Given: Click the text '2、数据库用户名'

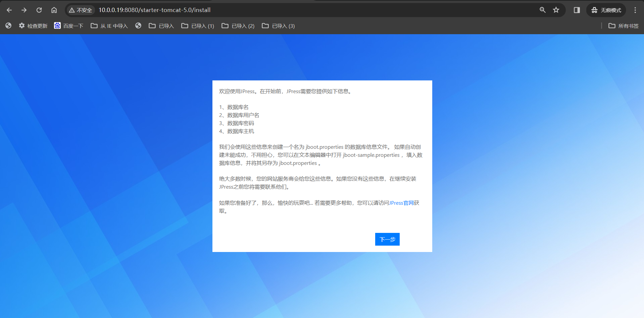Looking at the screenshot, I should click(x=239, y=115).
